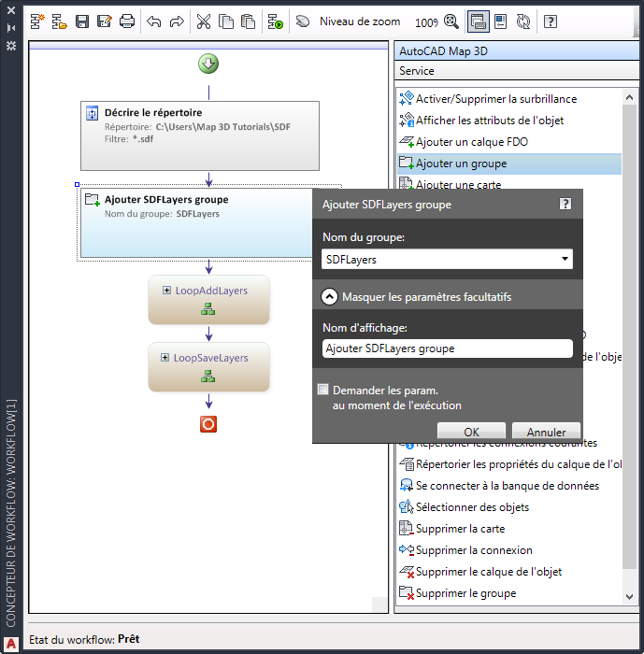This screenshot has width=644, height=654.
Task: Click the Service section header
Action: [x=517, y=70]
